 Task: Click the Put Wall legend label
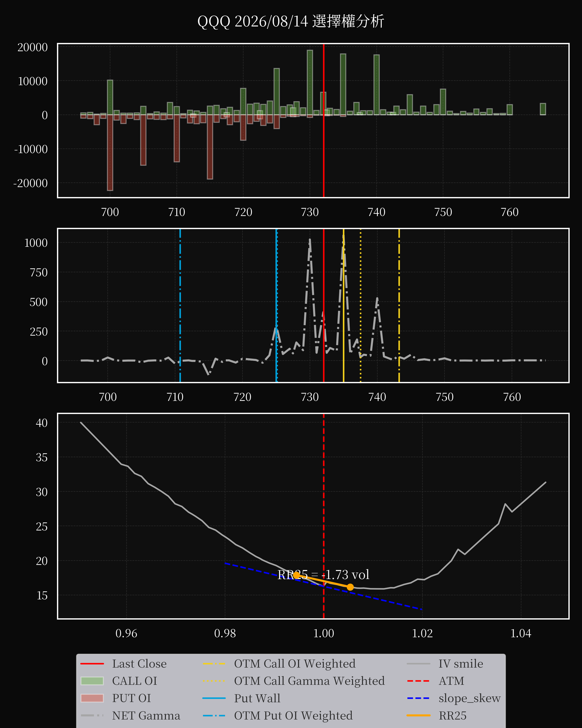pyautogui.click(x=257, y=698)
